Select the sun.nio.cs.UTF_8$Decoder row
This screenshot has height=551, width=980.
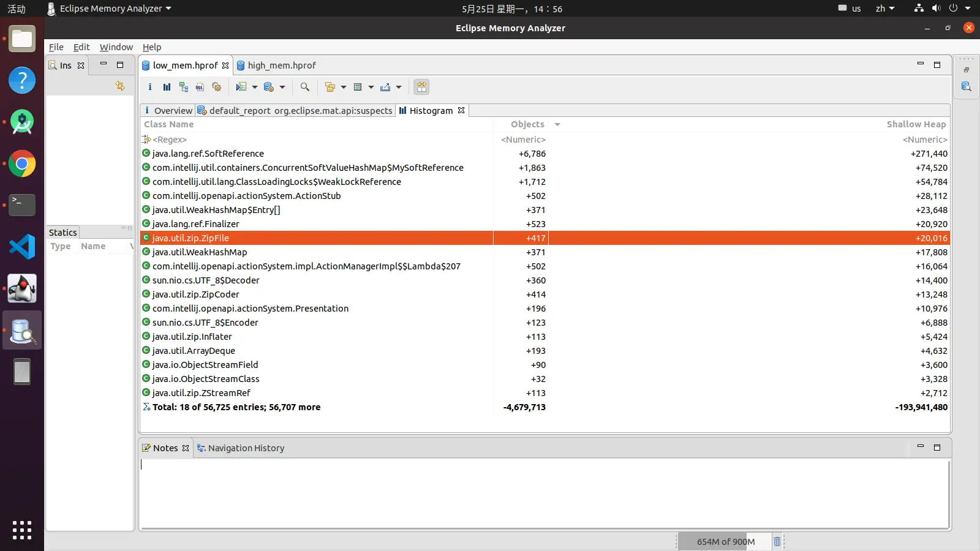[545, 280]
